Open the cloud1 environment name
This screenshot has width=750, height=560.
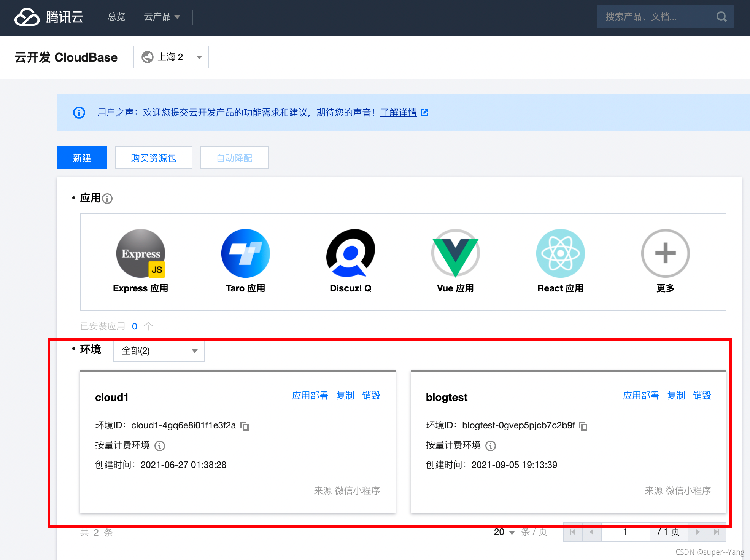coord(112,398)
